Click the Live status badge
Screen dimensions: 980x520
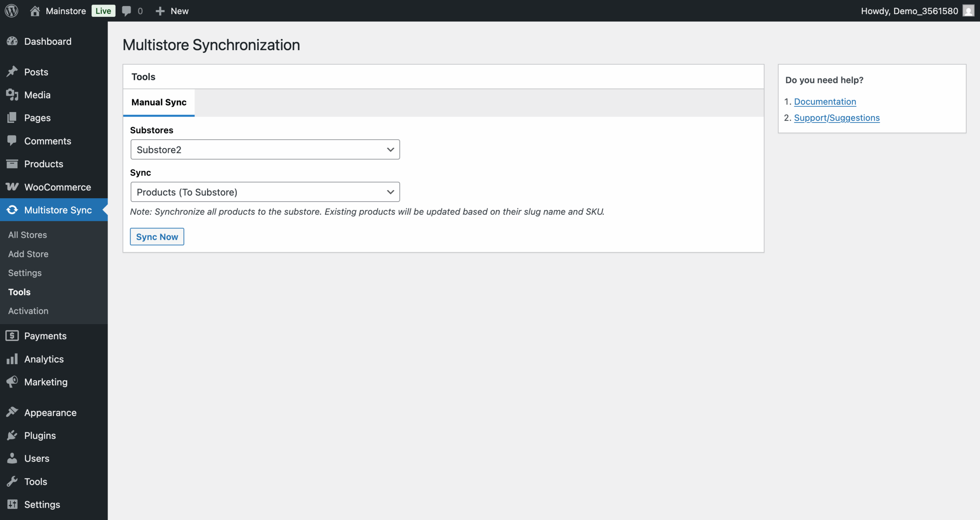pyautogui.click(x=103, y=11)
